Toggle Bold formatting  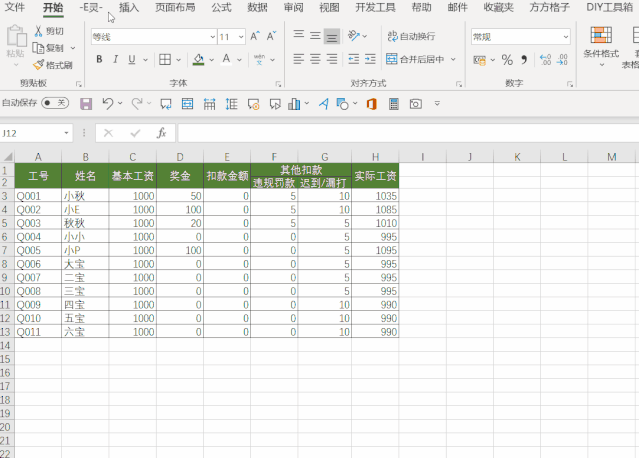pyautogui.click(x=99, y=59)
